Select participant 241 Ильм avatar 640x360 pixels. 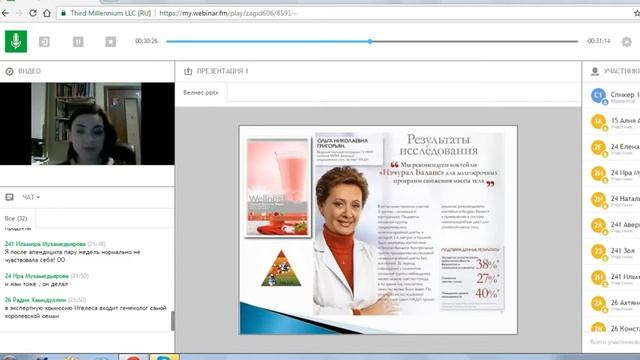598,278
